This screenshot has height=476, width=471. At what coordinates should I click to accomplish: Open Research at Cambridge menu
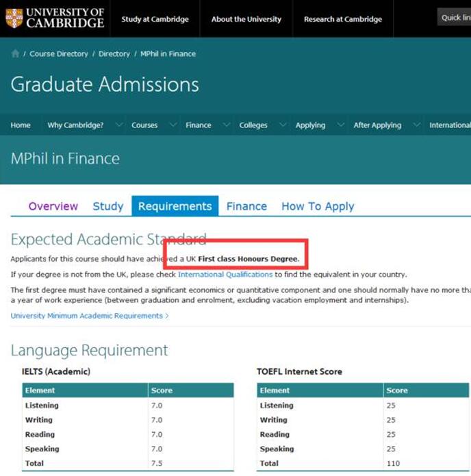tap(343, 19)
